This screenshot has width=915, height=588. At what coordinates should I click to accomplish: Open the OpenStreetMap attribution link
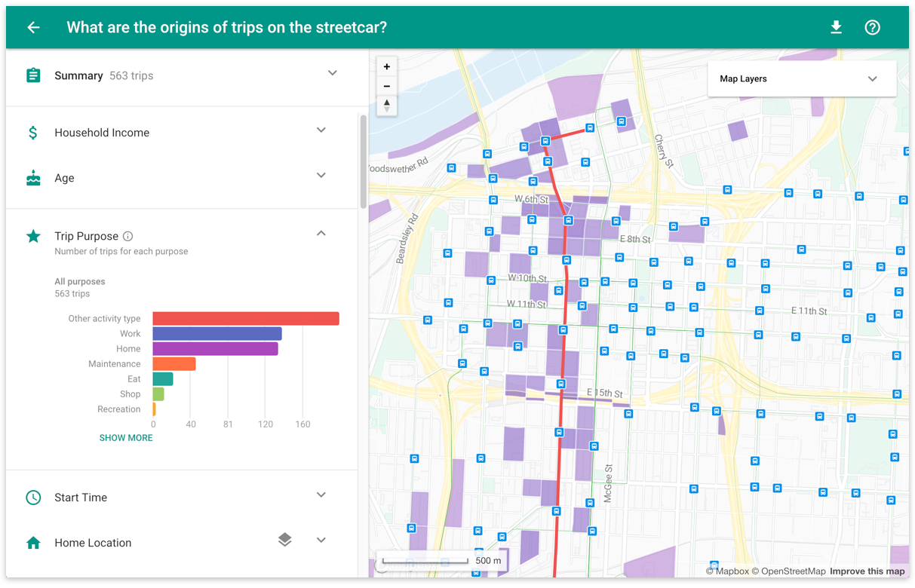(788, 571)
